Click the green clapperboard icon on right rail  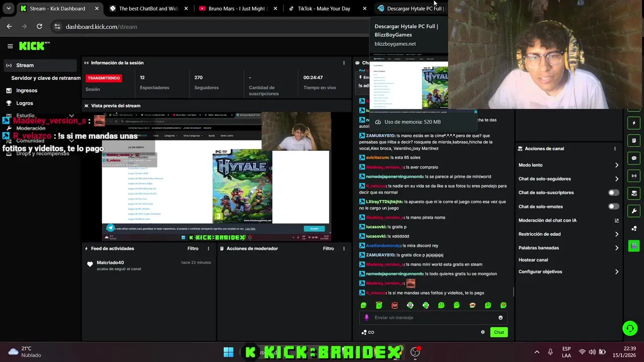point(634,246)
